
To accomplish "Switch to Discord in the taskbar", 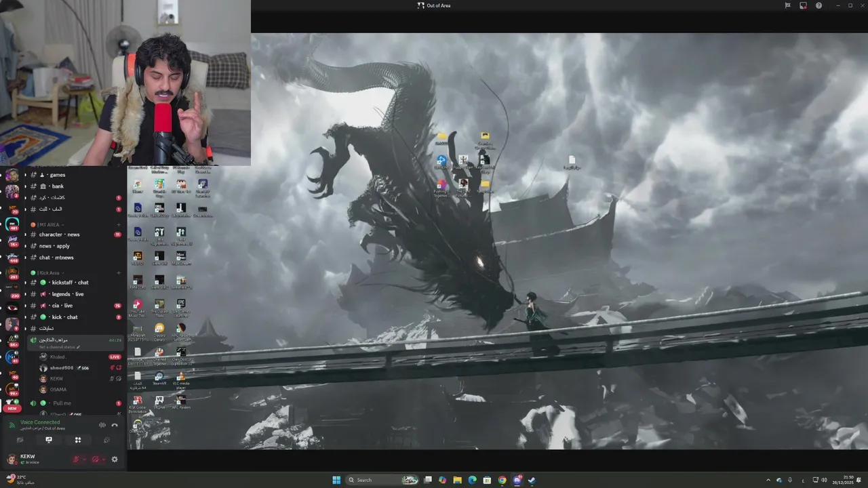I will pos(517,480).
